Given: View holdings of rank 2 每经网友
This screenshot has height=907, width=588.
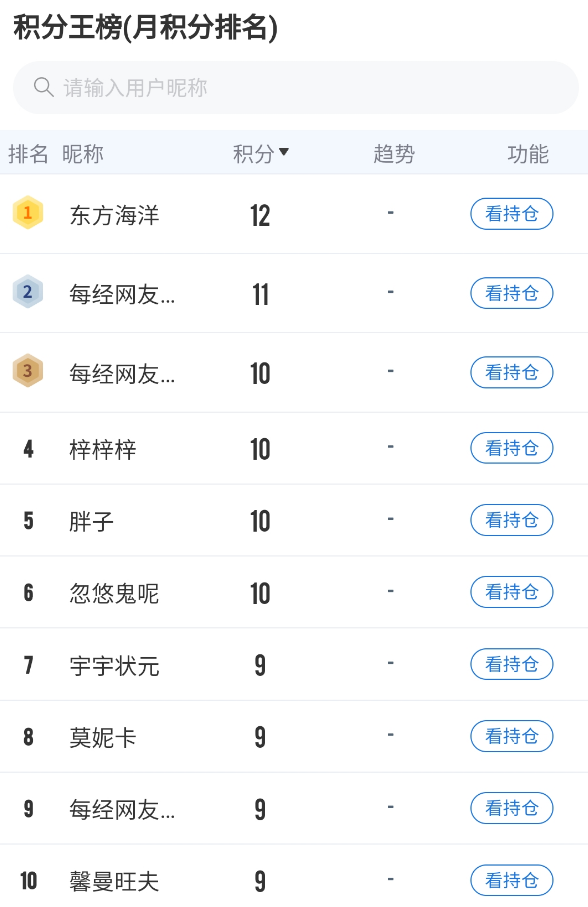Looking at the screenshot, I should [512, 293].
